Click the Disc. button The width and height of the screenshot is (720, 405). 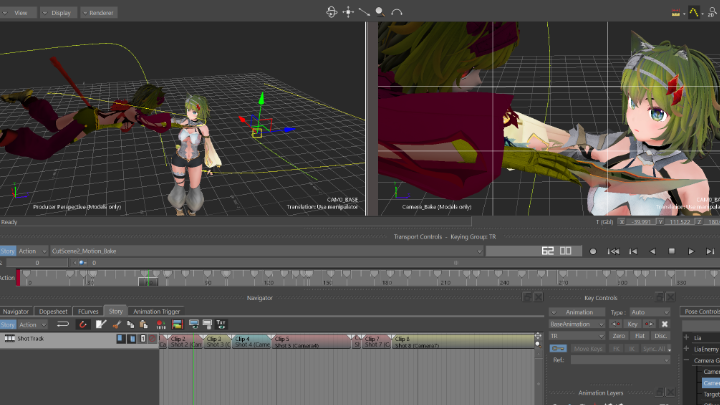point(661,336)
